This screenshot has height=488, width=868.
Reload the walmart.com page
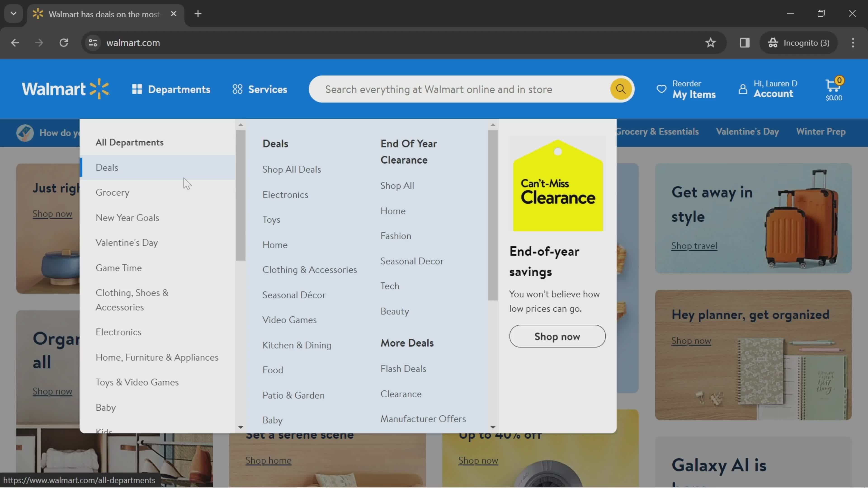[x=64, y=43]
